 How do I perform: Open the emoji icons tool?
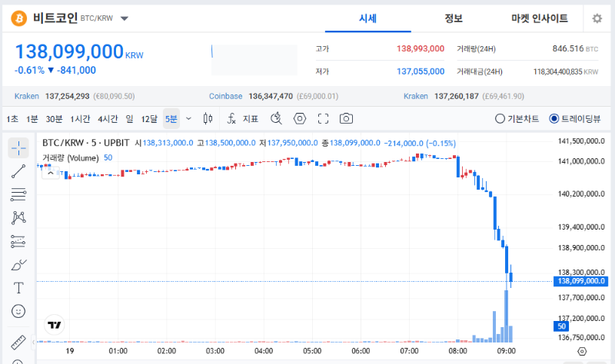[x=18, y=311]
